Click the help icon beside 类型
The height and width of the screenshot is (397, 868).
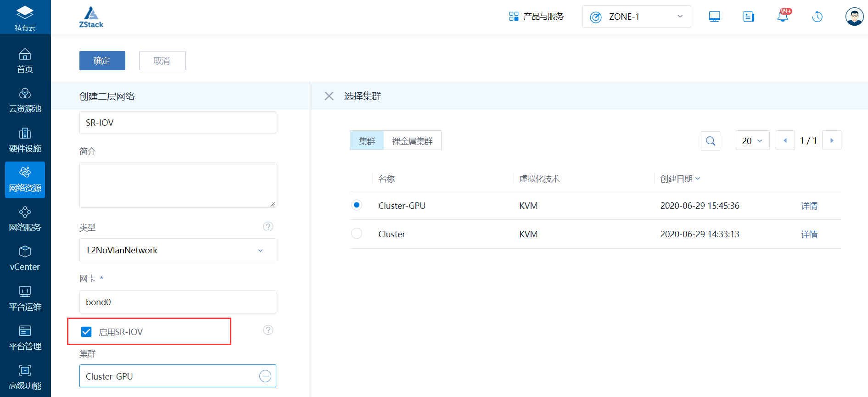tap(268, 227)
